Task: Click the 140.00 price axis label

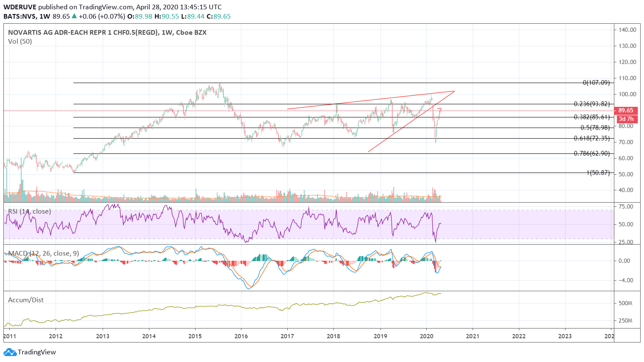Action: click(627, 30)
